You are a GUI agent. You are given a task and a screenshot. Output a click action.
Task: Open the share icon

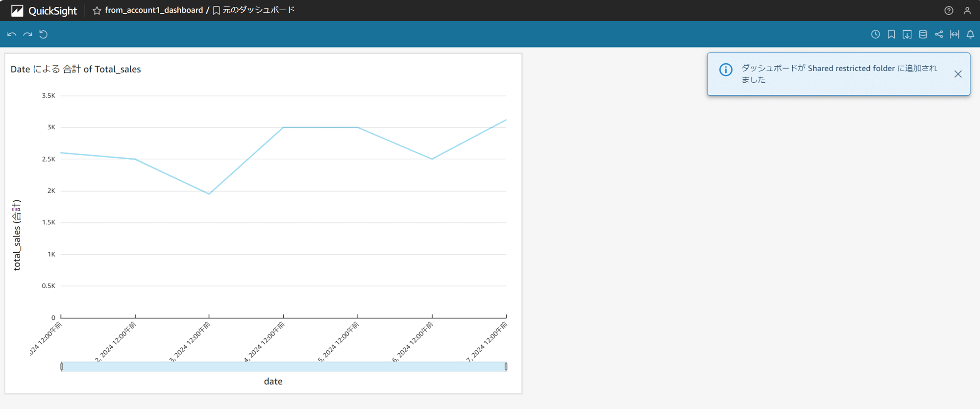[x=939, y=34]
